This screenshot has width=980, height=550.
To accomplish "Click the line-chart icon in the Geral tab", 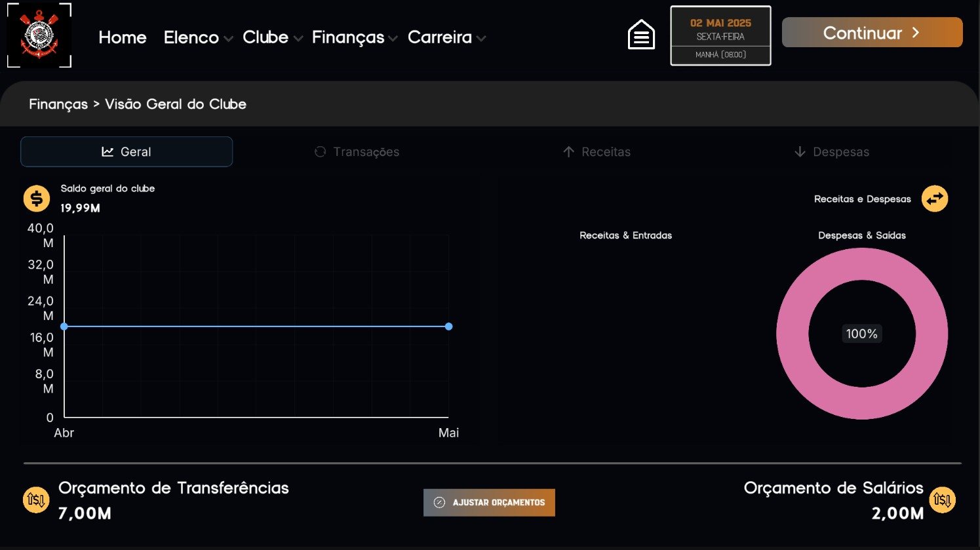I will (x=109, y=151).
